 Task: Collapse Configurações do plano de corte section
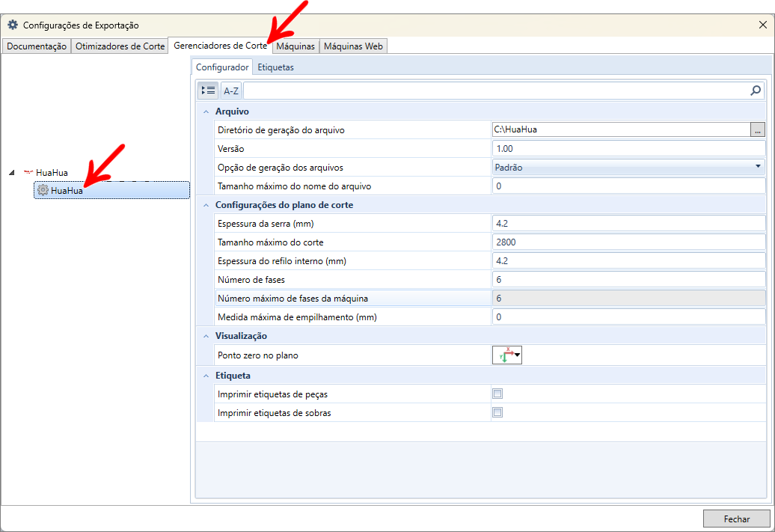(206, 205)
